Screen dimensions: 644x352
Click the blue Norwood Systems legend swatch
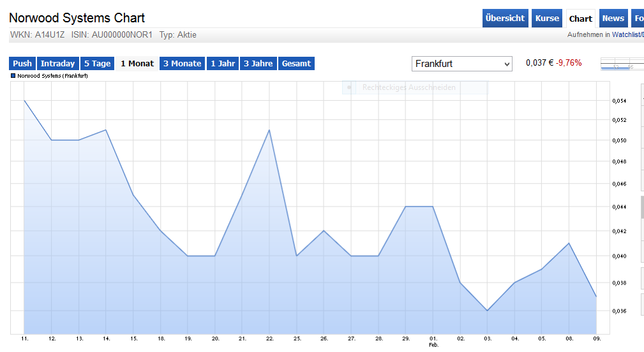pos(13,76)
